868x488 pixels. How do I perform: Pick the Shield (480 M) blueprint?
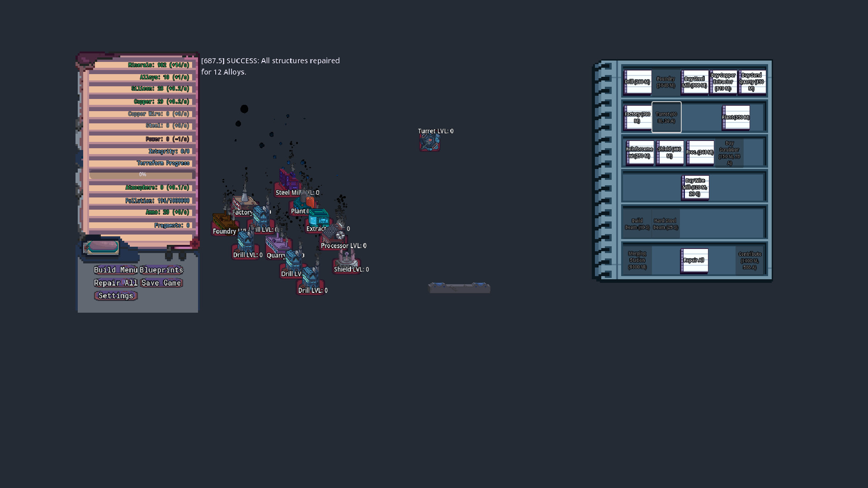click(x=670, y=153)
